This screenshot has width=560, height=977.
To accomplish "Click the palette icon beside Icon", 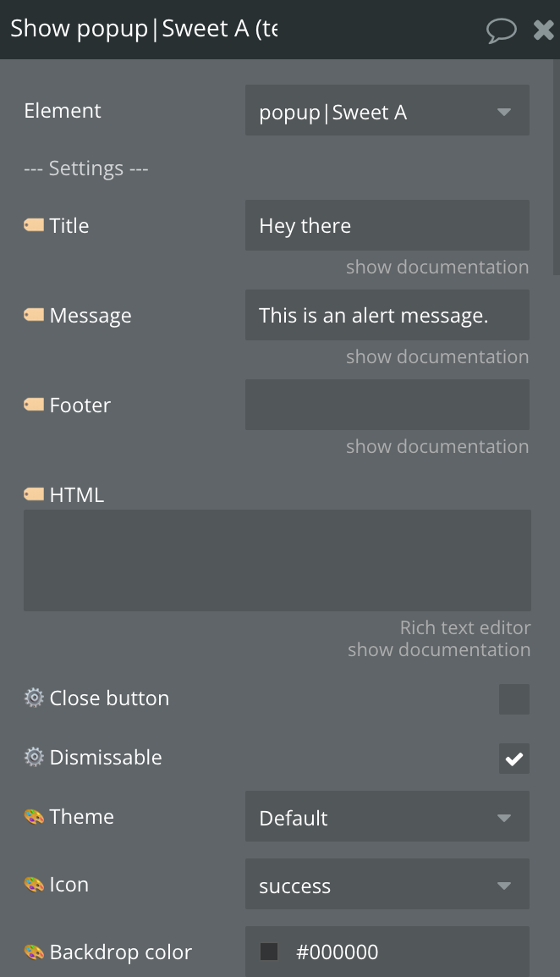I will 34,884.
